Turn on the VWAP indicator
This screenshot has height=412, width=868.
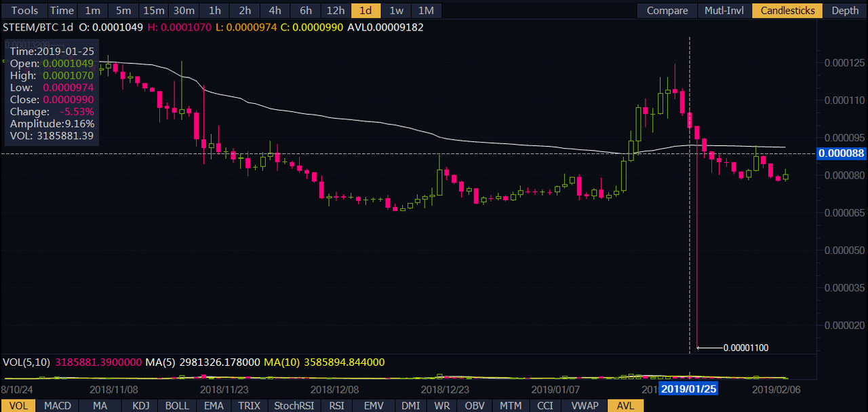[x=585, y=405]
